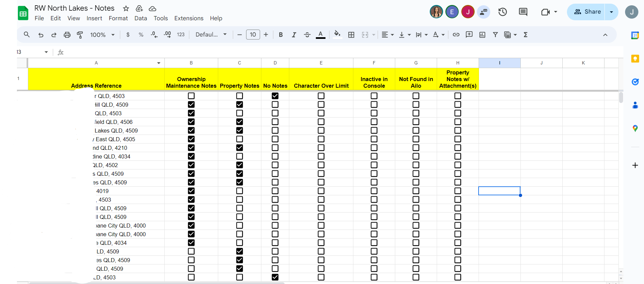Open version history clock icon
This screenshot has width=644, height=284.
click(x=503, y=12)
